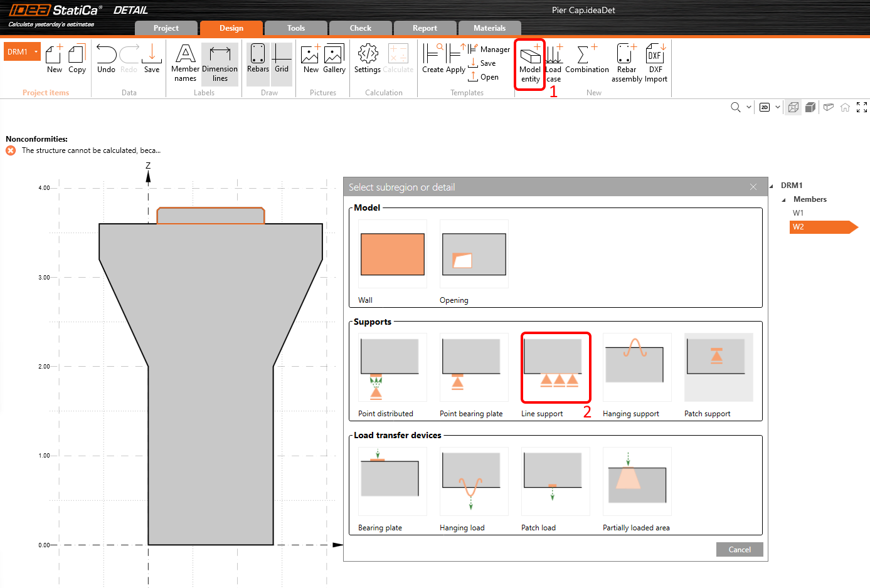This screenshot has width=870, height=588.
Task: Choose the Hanging support template
Action: point(637,368)
